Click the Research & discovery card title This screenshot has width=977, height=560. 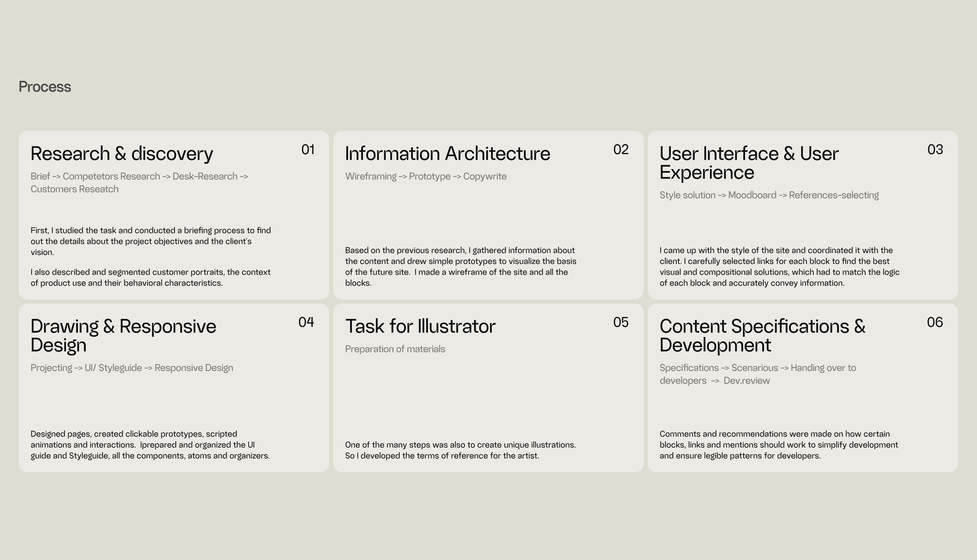[x=122, y=154]
